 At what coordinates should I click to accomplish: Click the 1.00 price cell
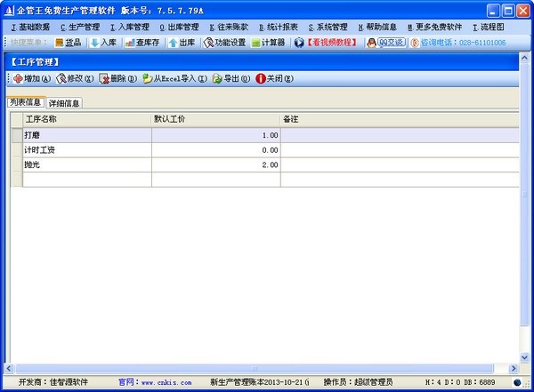click(216, 135)
